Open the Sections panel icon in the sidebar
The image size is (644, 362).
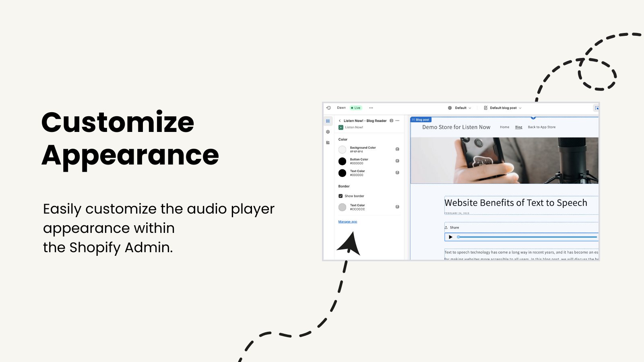(328, 121)
